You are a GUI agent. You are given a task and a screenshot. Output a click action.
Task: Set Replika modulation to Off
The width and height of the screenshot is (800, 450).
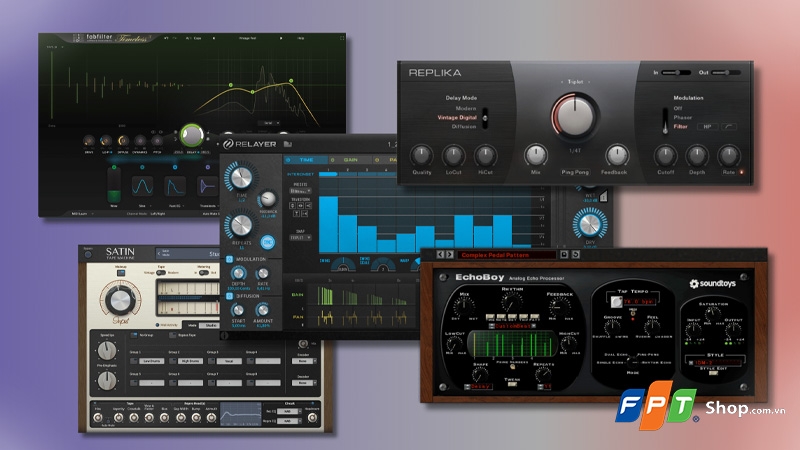point(678,108)
